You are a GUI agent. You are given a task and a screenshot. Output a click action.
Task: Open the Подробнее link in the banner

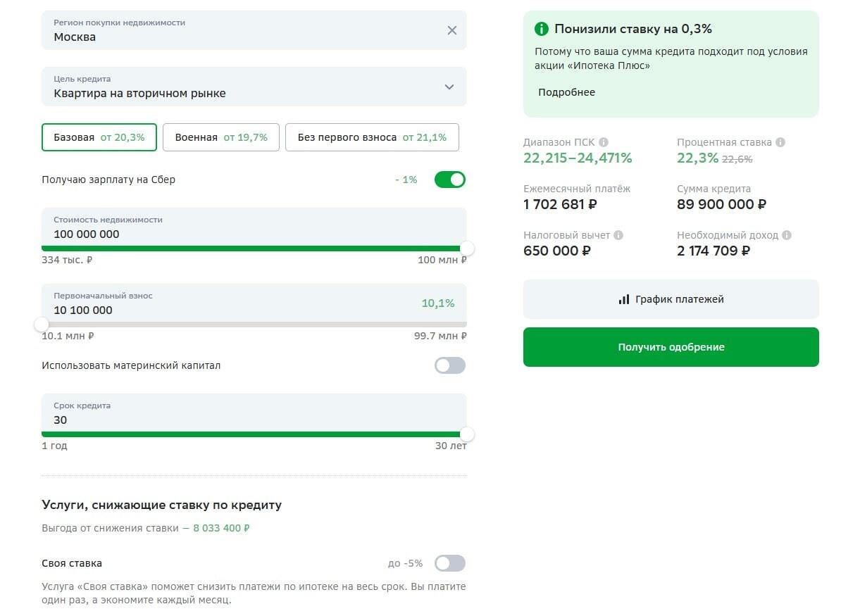coord(567,92)
